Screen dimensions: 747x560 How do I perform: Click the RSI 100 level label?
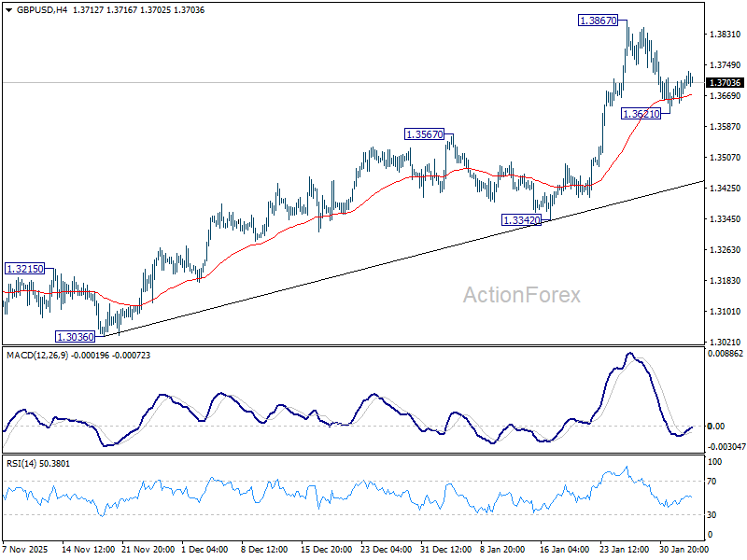(715, 461)
